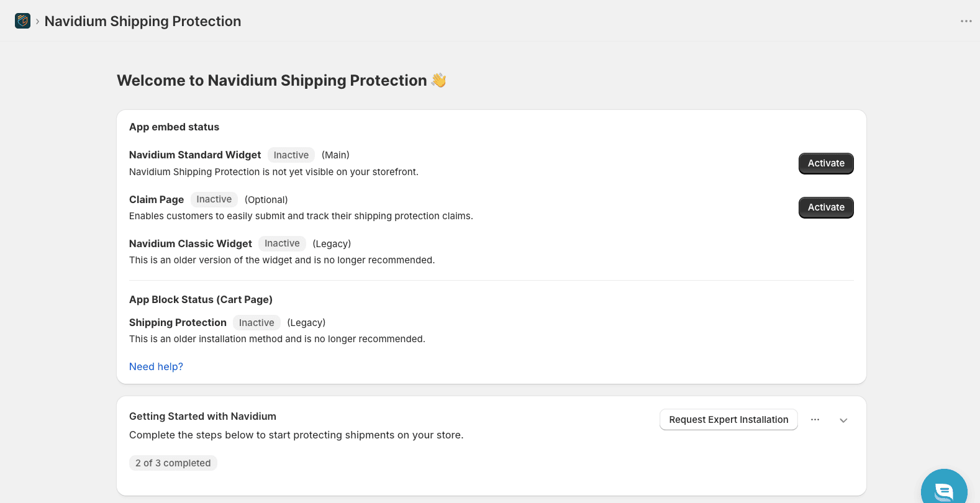The width and height of the screenshot is (980, 503).
Task: Open the Getting Started card's three-dot menu
Action: pyautogui.click(x=815, y=420)
